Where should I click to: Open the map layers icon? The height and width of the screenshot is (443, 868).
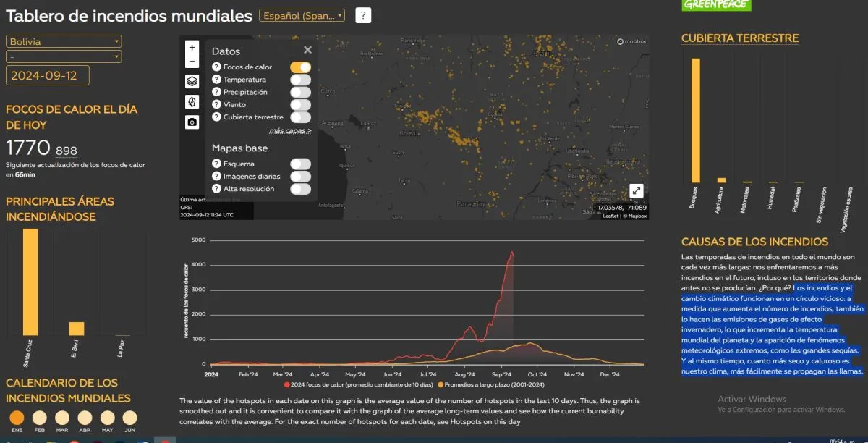[192, 81]
